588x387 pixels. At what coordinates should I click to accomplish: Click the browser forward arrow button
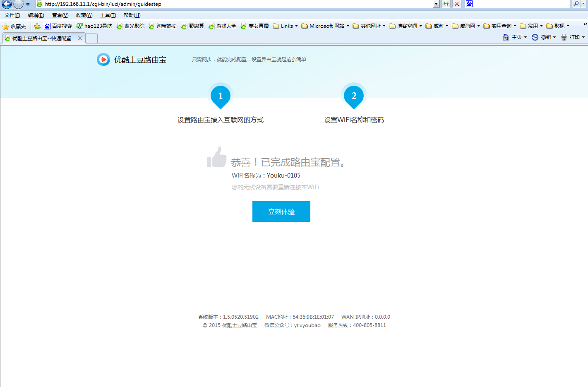coord(18,4)
